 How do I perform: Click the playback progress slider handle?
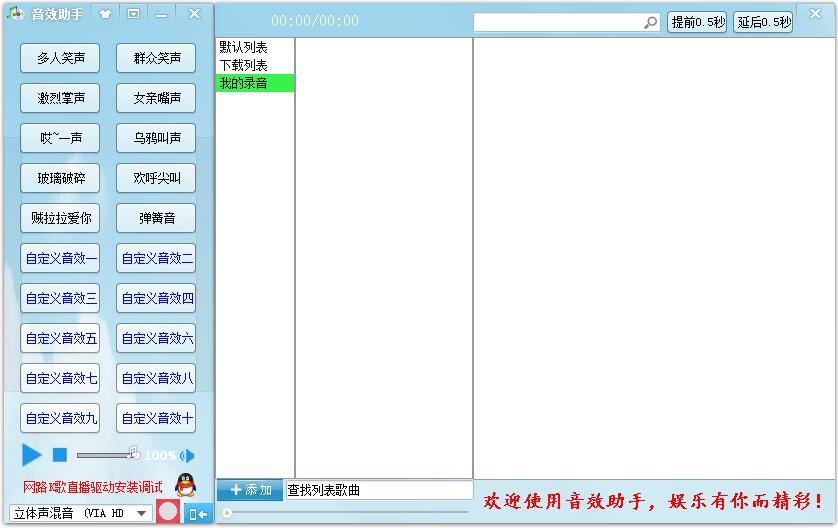coord(227,513)
